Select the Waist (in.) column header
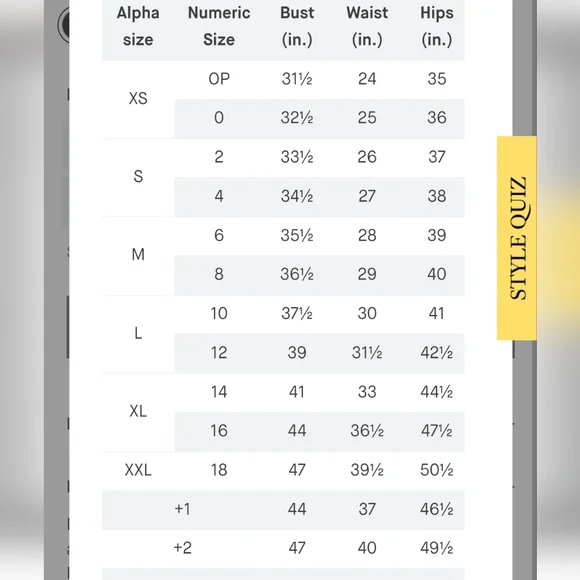The image size is (580, 580). tap(367, 27)
